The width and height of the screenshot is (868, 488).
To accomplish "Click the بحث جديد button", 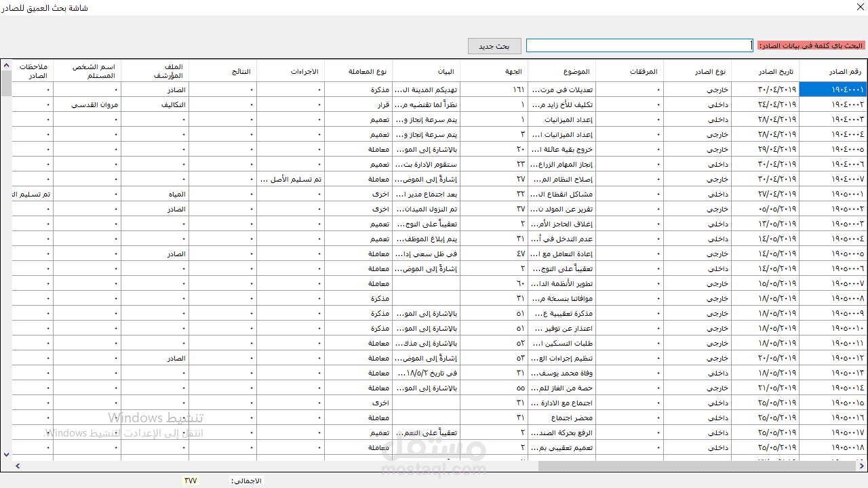I will click(x=494, y=46).
